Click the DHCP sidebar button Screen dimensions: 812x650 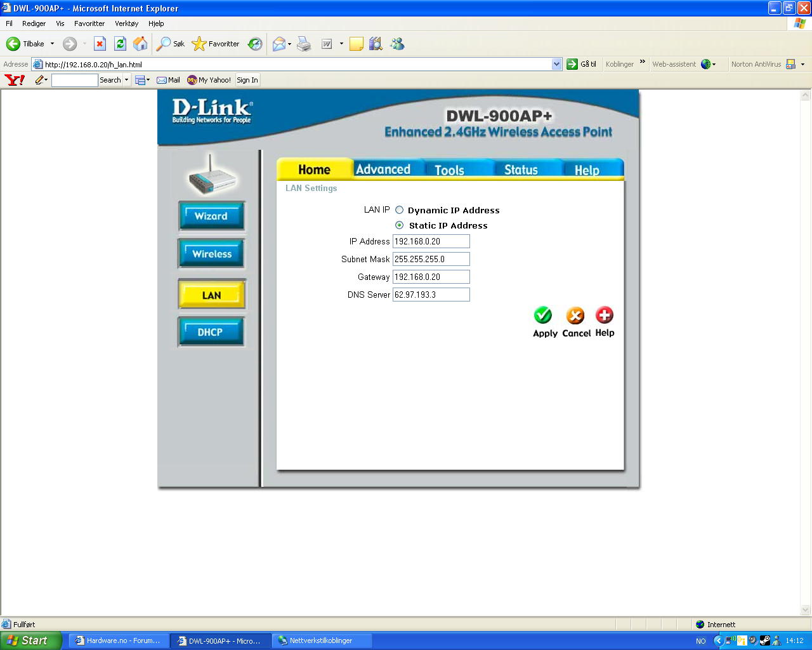tap(211, 332)
